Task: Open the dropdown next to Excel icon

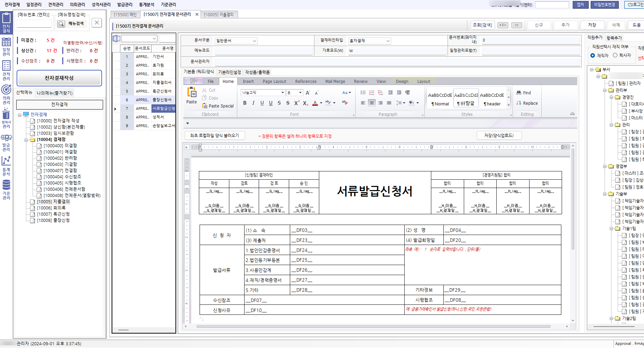Action: coord(154,38)
